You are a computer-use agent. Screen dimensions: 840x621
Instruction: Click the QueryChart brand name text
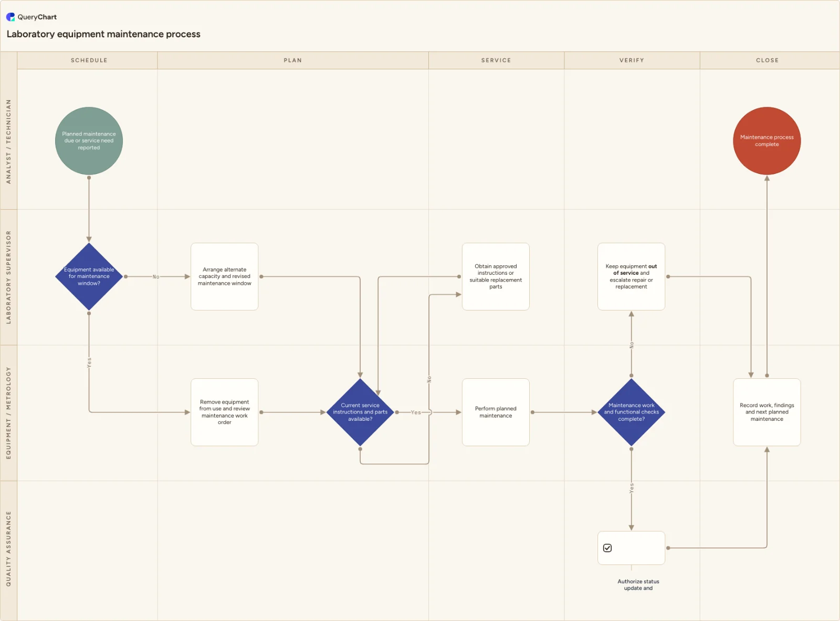37,17
